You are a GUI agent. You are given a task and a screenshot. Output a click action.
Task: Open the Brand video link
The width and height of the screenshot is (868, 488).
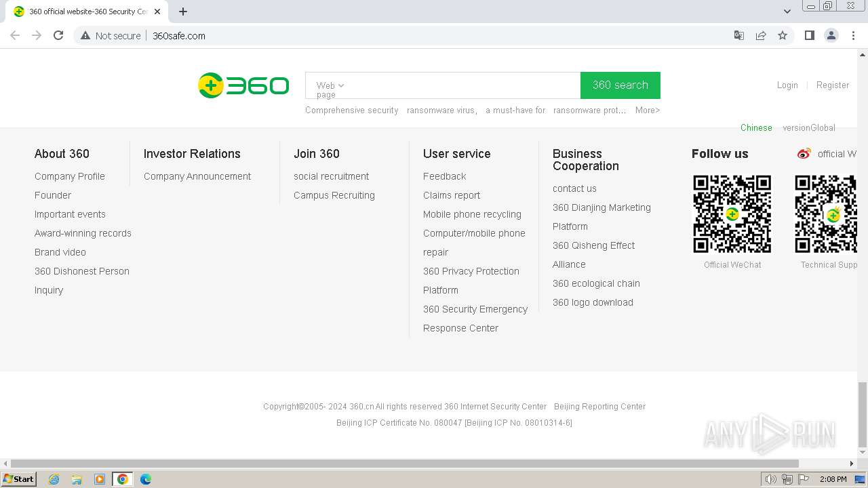coord(60,252)
